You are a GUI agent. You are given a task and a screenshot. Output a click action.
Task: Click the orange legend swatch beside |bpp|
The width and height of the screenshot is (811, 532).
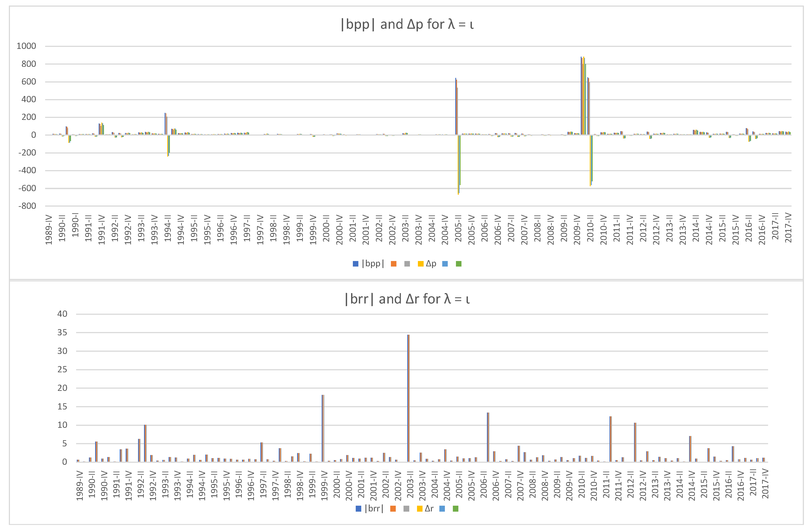tap(394, 264)
